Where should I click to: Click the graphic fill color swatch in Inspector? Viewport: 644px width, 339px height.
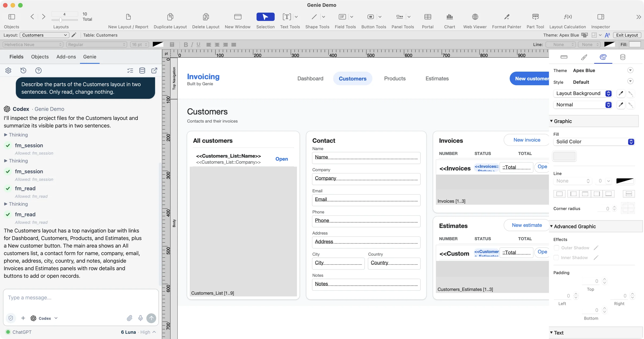pyautogui.click(x=564, y=156)
